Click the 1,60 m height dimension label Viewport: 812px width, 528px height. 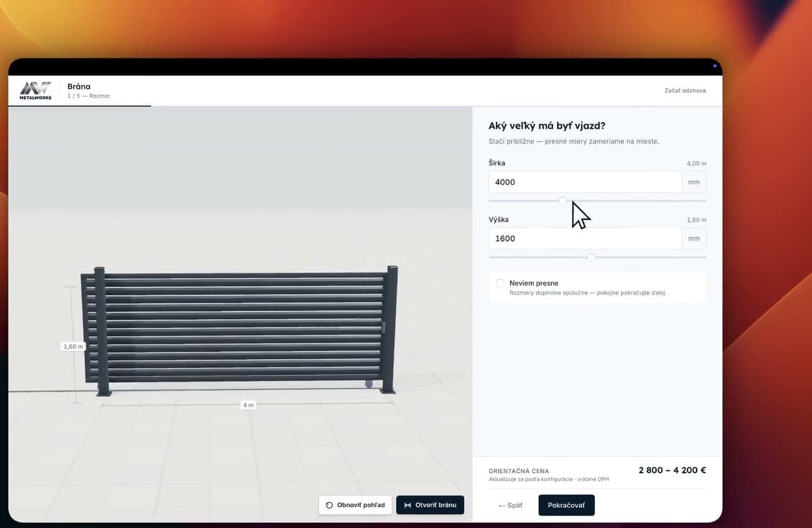coord(73,346)
